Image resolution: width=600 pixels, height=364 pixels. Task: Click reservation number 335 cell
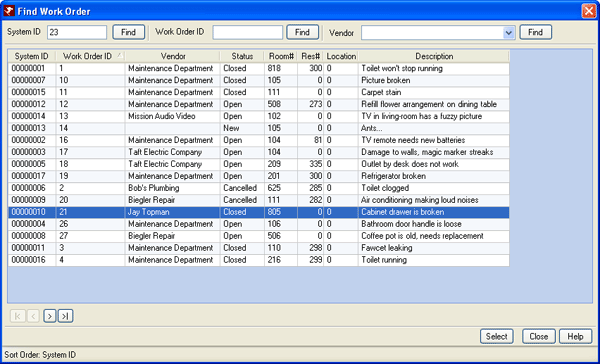point(310,164)
